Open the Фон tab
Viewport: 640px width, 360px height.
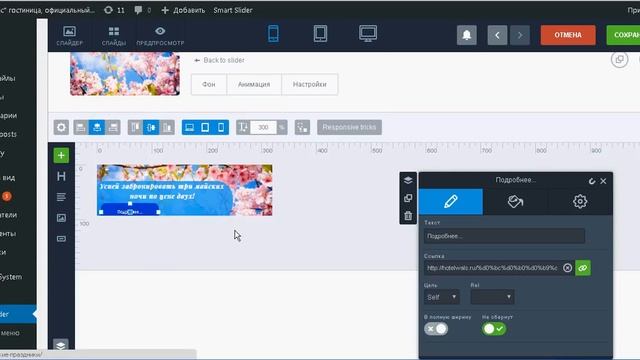click(209, 84)
